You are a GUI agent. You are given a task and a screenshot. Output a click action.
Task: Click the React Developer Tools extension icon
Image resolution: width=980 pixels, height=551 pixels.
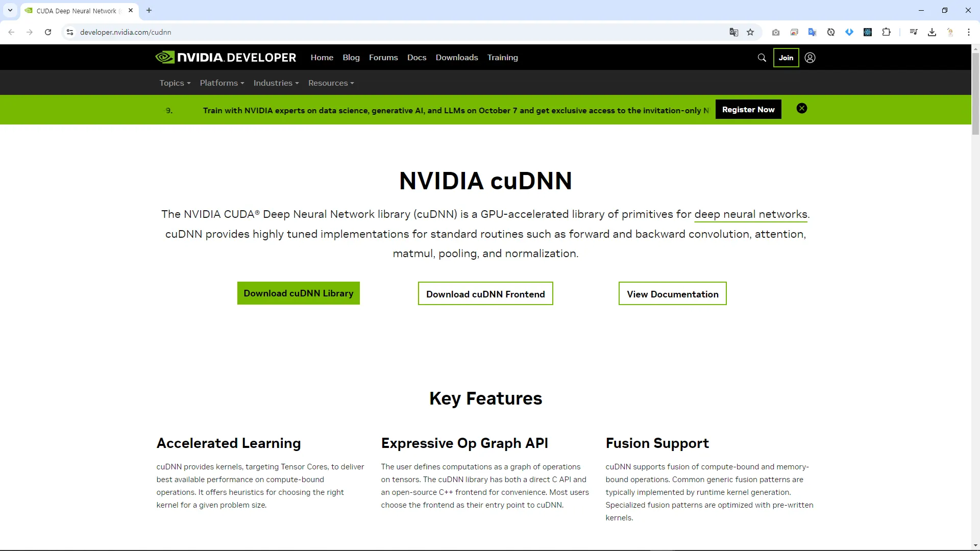867,32
